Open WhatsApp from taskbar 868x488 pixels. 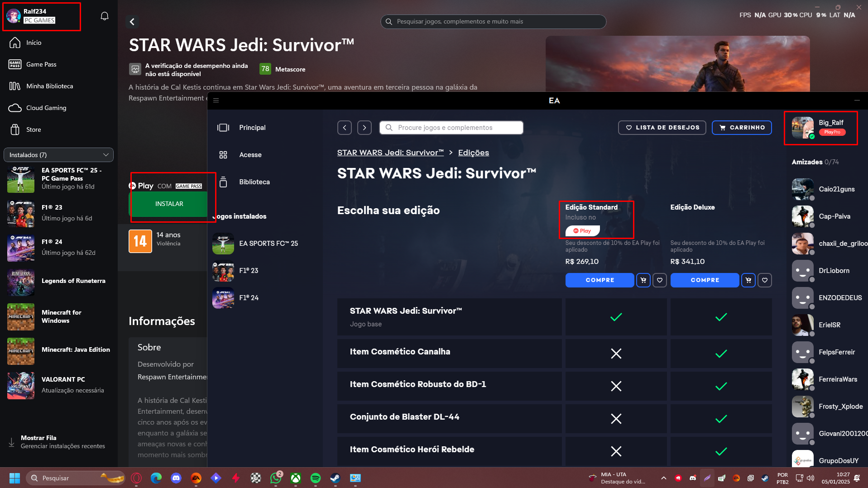pos(276,478)
